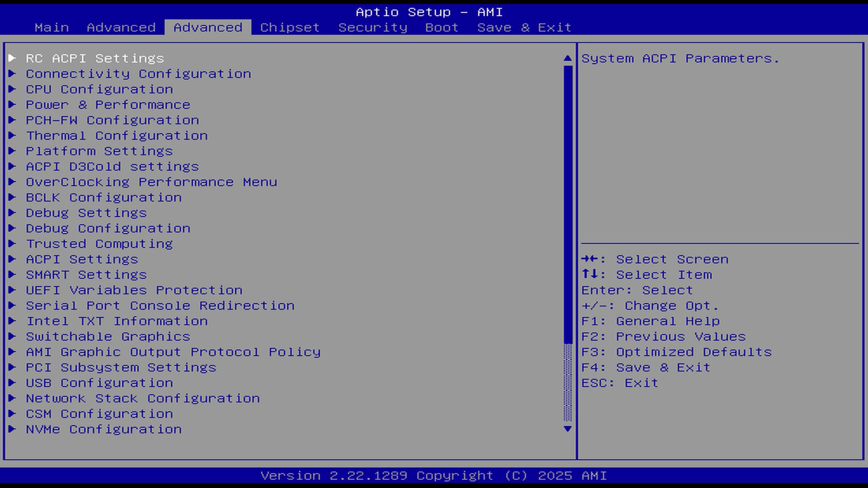This screenshot has width=868, height=488.
Task: Click the triangle icon next to Thermal Configuration
Action: click(13, 135)
